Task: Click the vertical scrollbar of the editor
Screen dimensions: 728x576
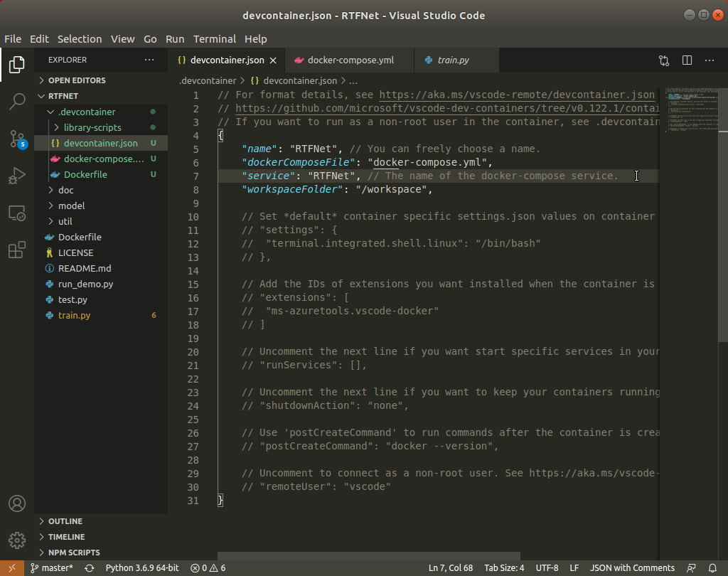Action: click(x=723, y=215)
